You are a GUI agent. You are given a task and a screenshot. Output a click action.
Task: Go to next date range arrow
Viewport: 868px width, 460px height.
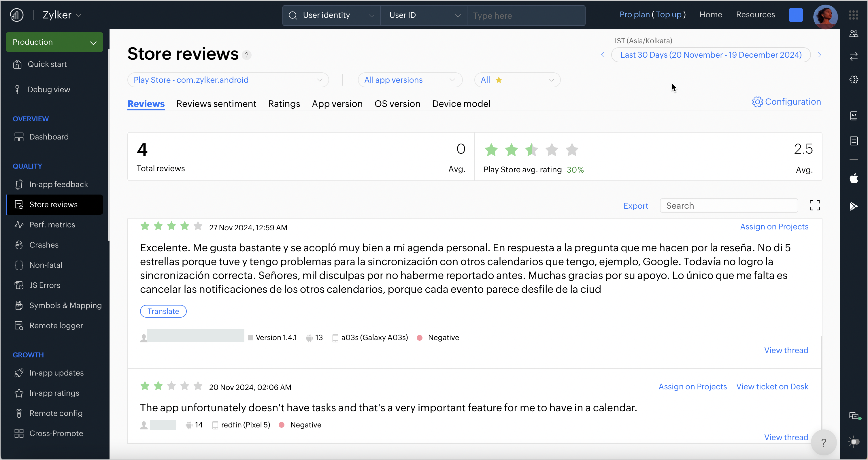click(x=820, y=54)
